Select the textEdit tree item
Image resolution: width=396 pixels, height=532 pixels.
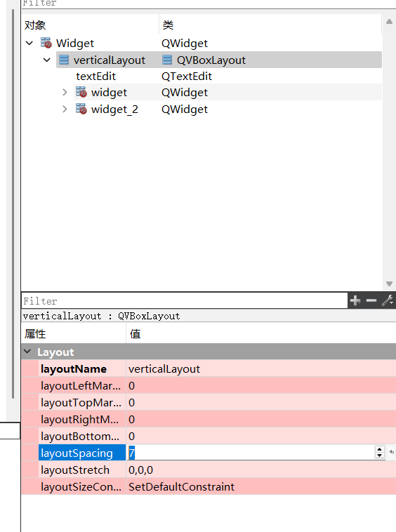click(x=96, y=77)
